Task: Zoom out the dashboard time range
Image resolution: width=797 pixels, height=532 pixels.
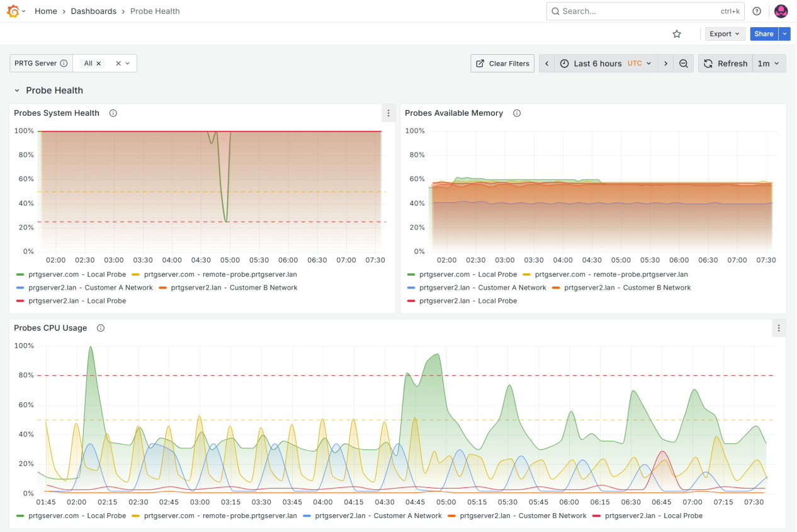Action: click(x=684, y=63)
